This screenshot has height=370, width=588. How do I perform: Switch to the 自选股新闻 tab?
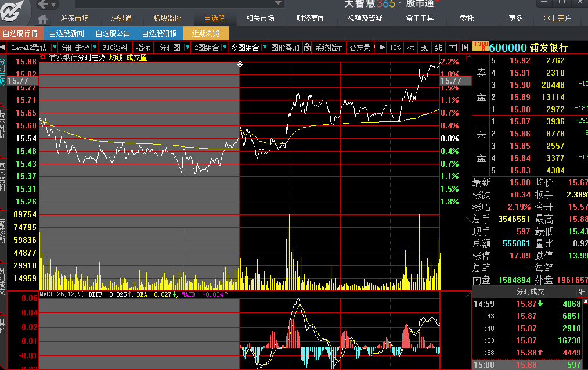(66, 33)
